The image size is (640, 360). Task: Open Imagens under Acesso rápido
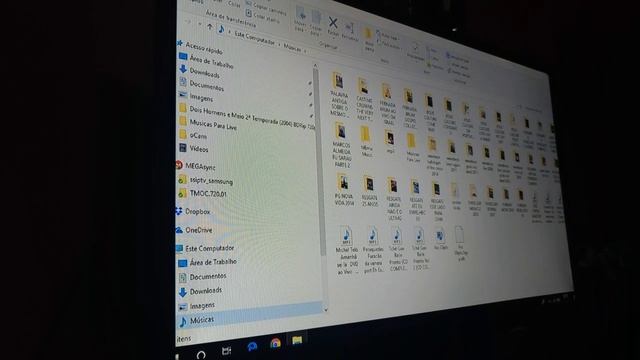[196, 97]
